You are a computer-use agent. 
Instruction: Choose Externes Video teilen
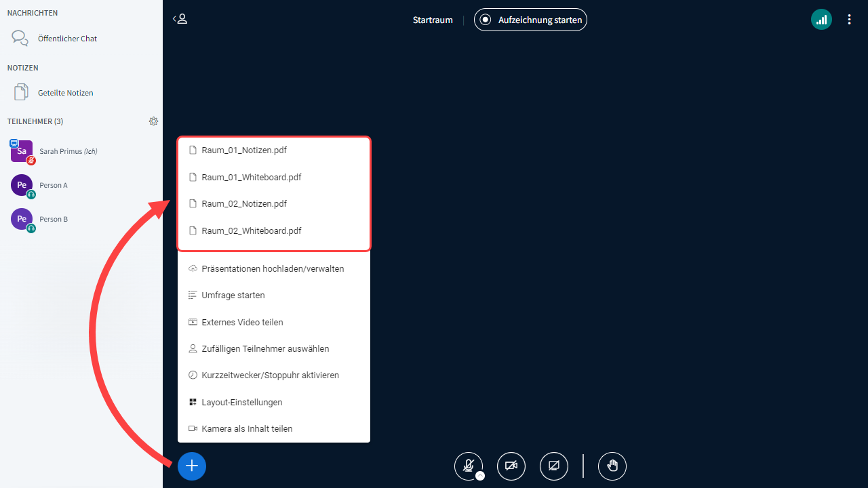point(242,323)
